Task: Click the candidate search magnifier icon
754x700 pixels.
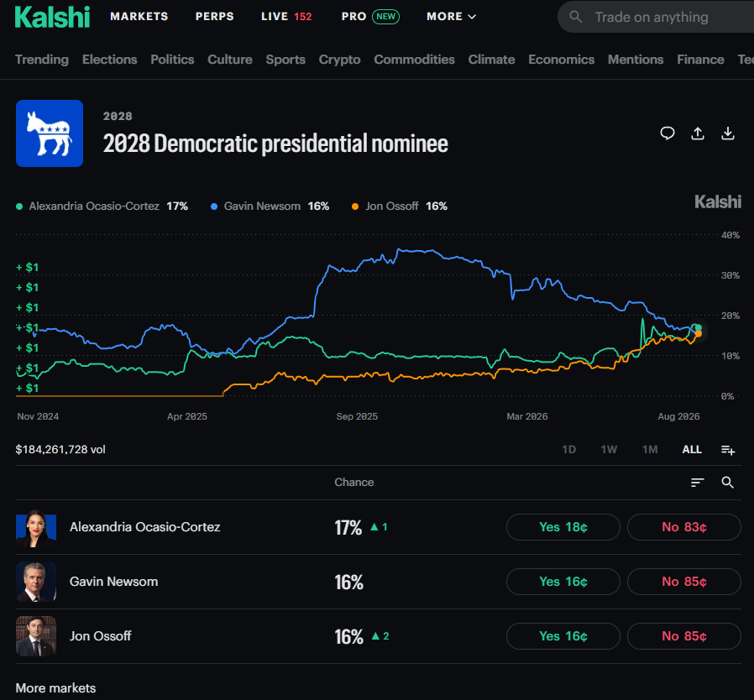Action: 728,483
